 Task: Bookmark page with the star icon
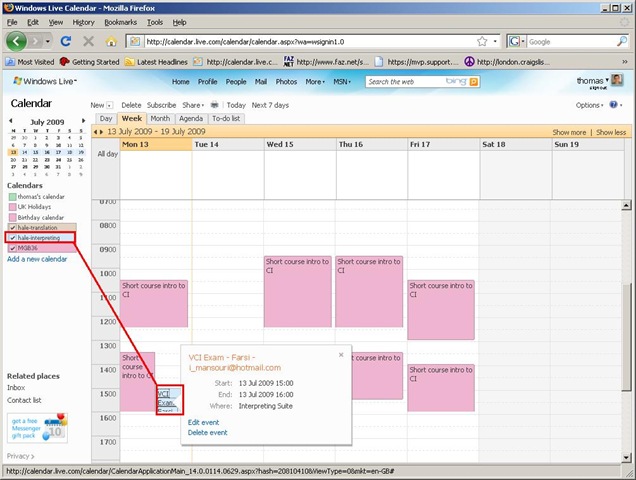click(482, 42)
